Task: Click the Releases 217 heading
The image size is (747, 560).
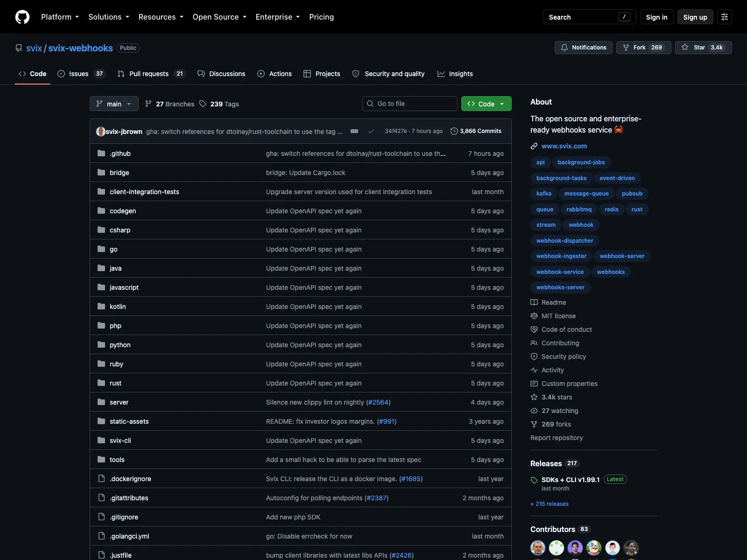Action: [555, 463]
